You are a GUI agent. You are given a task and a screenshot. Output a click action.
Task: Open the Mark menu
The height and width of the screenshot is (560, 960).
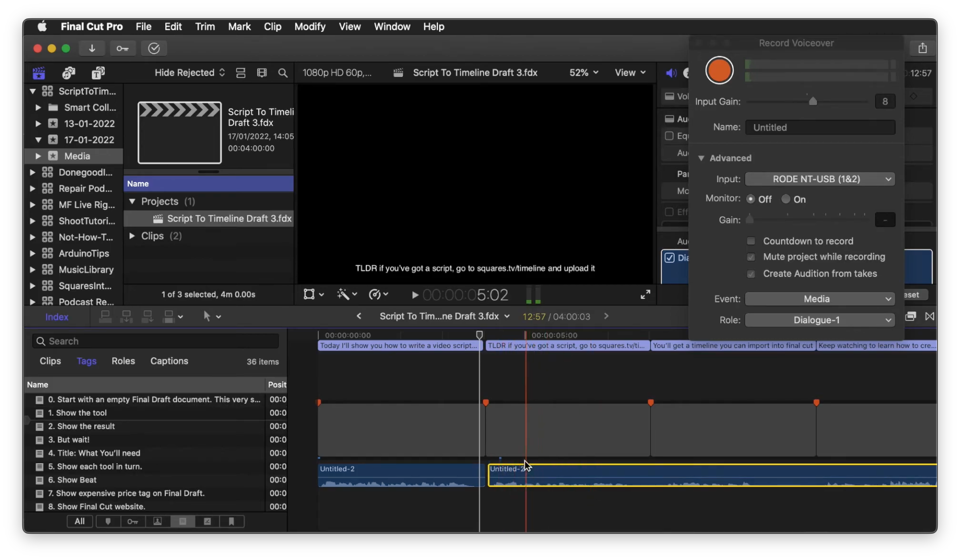[239, 27]
